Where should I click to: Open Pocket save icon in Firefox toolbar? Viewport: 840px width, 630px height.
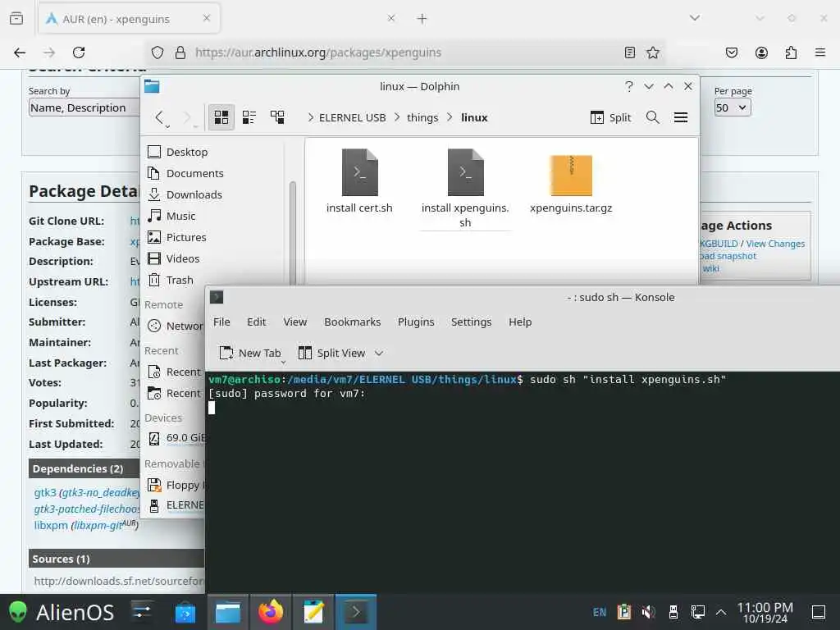(x=731, y=52)
